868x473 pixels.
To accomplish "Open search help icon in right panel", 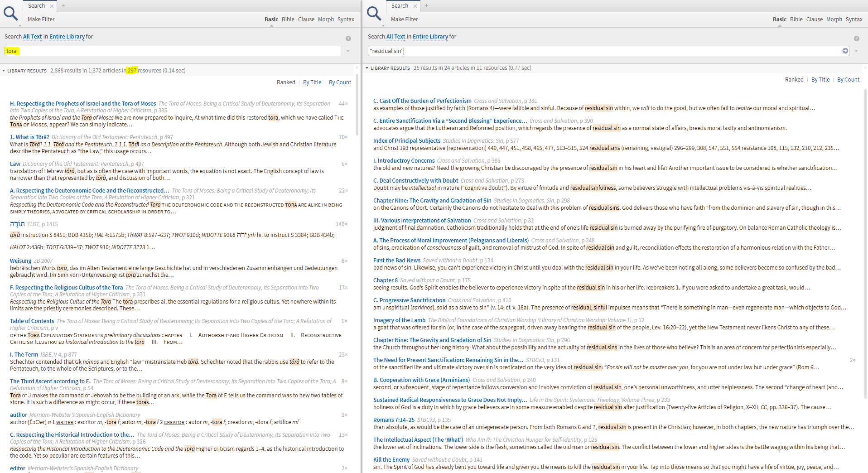I will [857, 39].
